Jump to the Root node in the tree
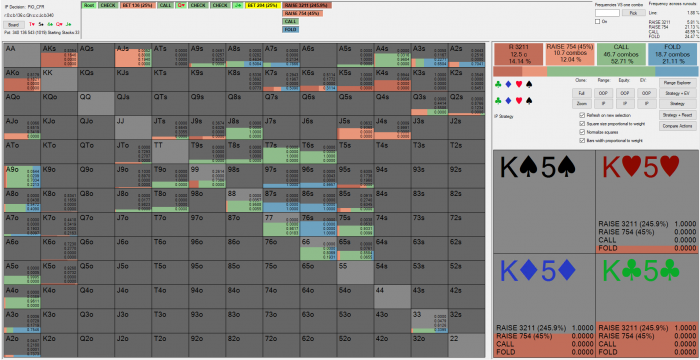This screenshot has height=360, width=700. (89, 5)
